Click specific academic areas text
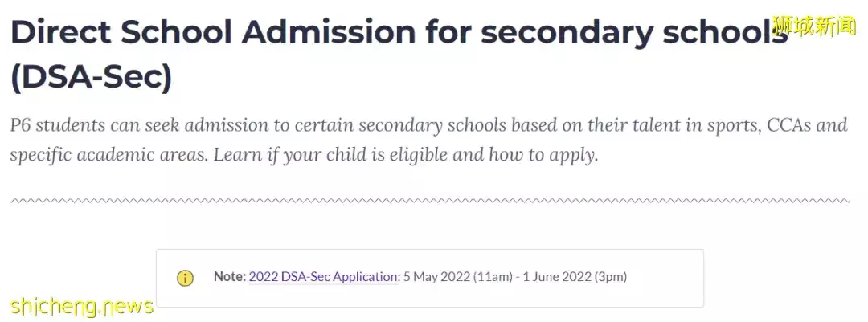Viewport: 868px width, 322px height. [107, 154]
